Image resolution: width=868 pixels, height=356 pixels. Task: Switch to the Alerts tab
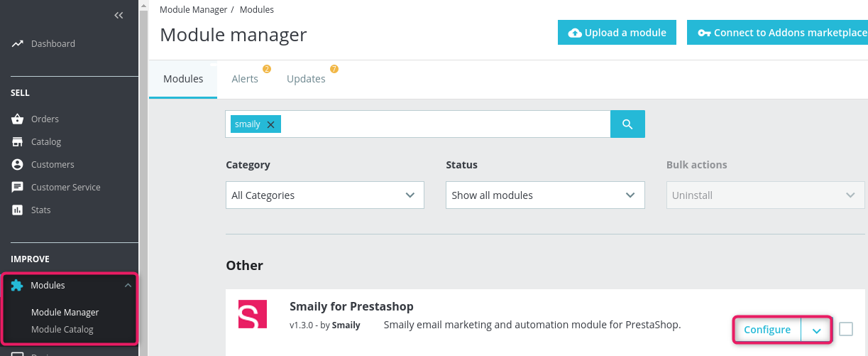coord(245,79)
